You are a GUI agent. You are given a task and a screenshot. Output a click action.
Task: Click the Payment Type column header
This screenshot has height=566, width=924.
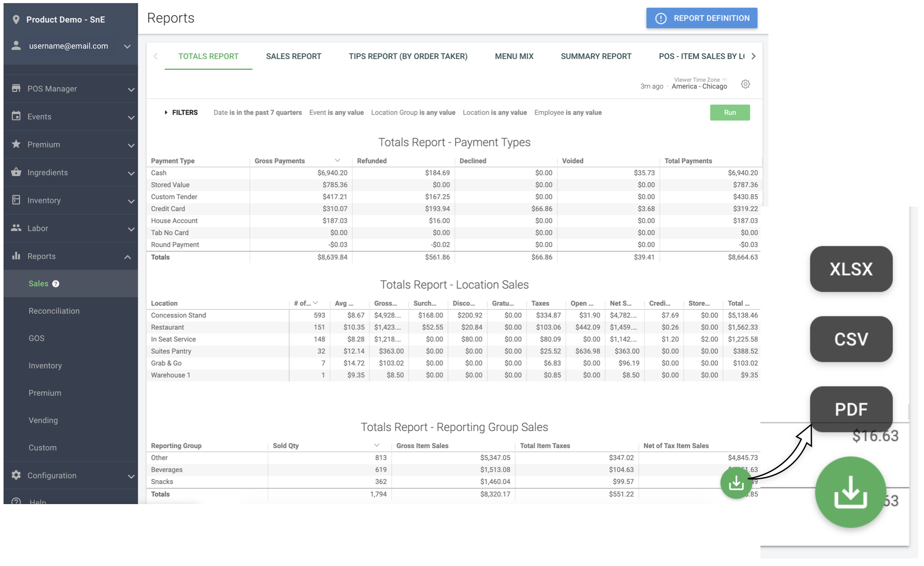pyautogui.click(x=172, y=161)
